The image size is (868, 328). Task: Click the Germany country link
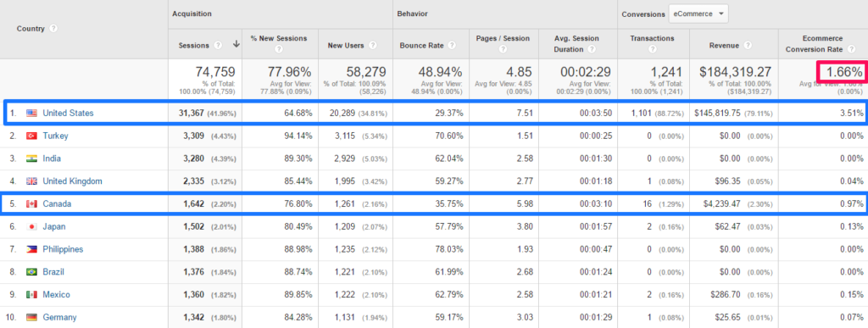pyautogui.click(x=59, y=317)
